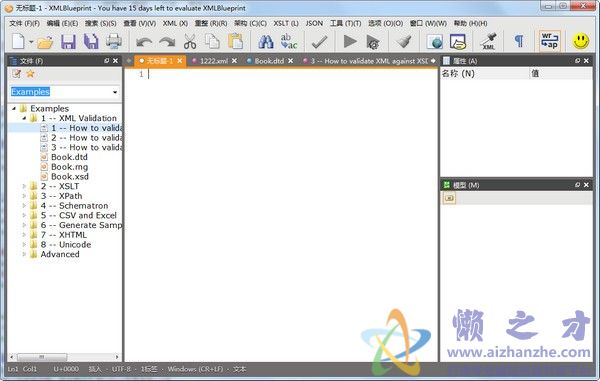Select the 8 -- Unicode folder
The image size is (600, 381).
coord(65,245)
